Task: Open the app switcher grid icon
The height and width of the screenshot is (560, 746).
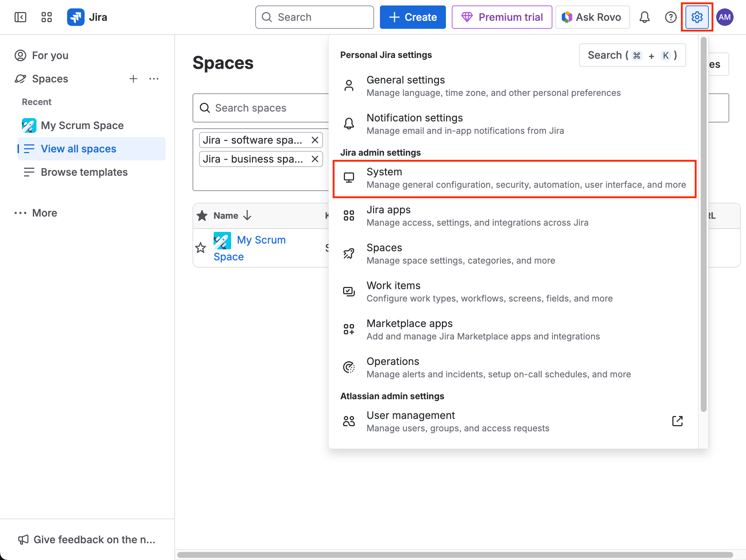Action: [x=46, y=17]
